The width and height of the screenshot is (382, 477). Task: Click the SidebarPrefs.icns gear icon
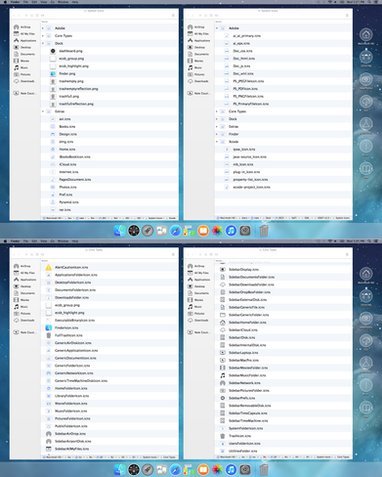[223, 398]
